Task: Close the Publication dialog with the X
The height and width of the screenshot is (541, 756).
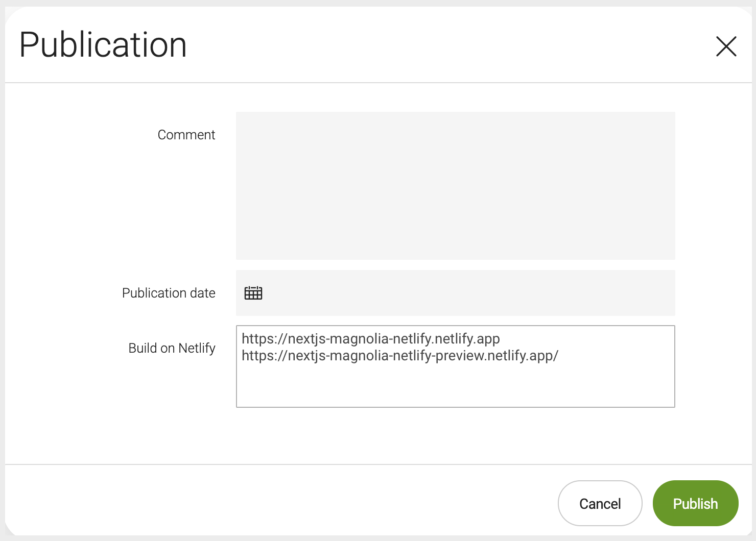Action: coord(726,46)
